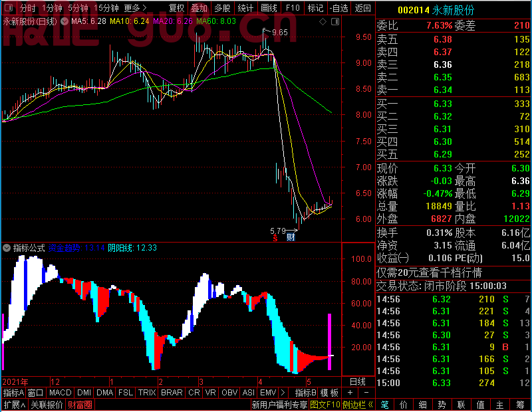
Task: Open 关联报价 related quotes
Action: point(47,405)
